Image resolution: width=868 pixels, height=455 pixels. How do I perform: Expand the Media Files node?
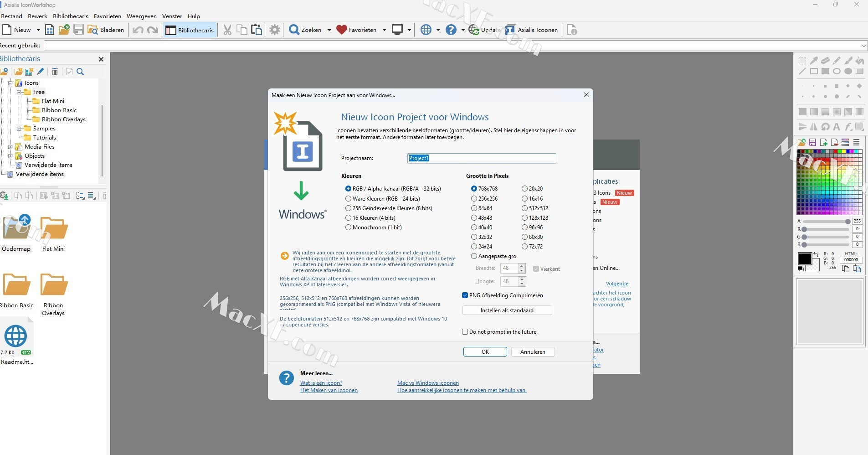click(10, 147)
